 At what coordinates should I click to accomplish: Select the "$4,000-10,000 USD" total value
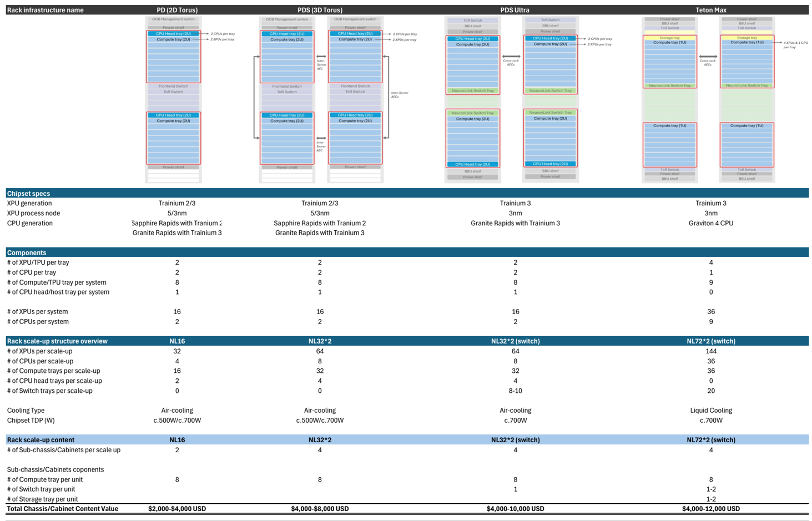pos(515,509)
